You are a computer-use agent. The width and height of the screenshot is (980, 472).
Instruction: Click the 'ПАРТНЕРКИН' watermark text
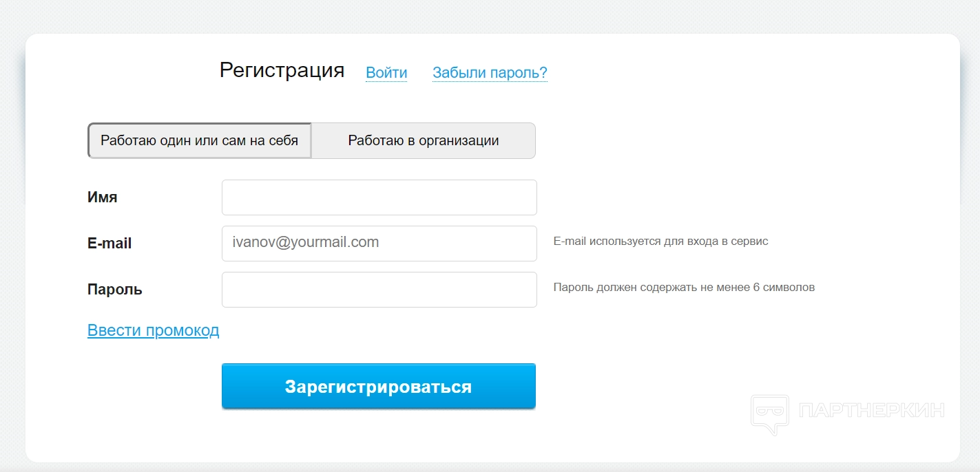click(872, 411)
